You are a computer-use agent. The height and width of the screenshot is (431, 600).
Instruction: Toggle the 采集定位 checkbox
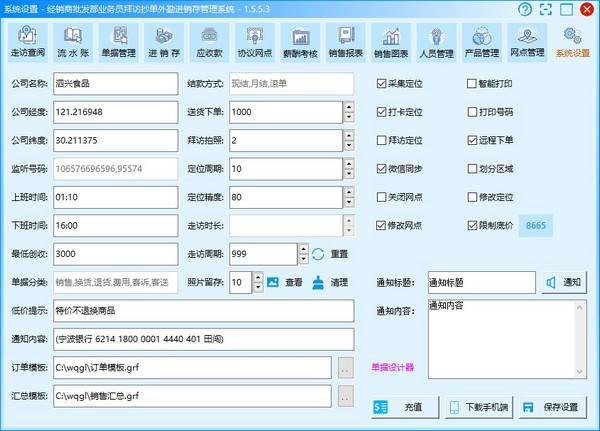382,83
